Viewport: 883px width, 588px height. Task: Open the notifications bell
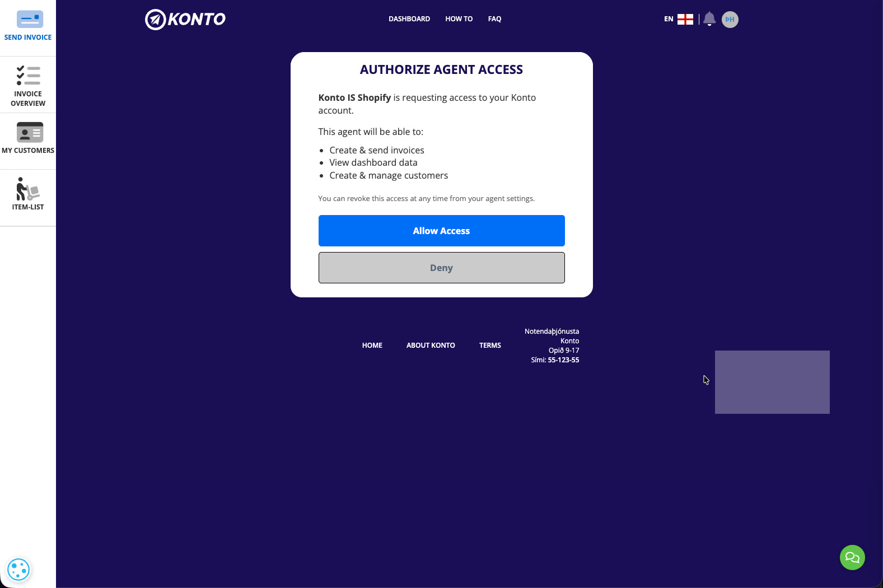click(709, 19)
